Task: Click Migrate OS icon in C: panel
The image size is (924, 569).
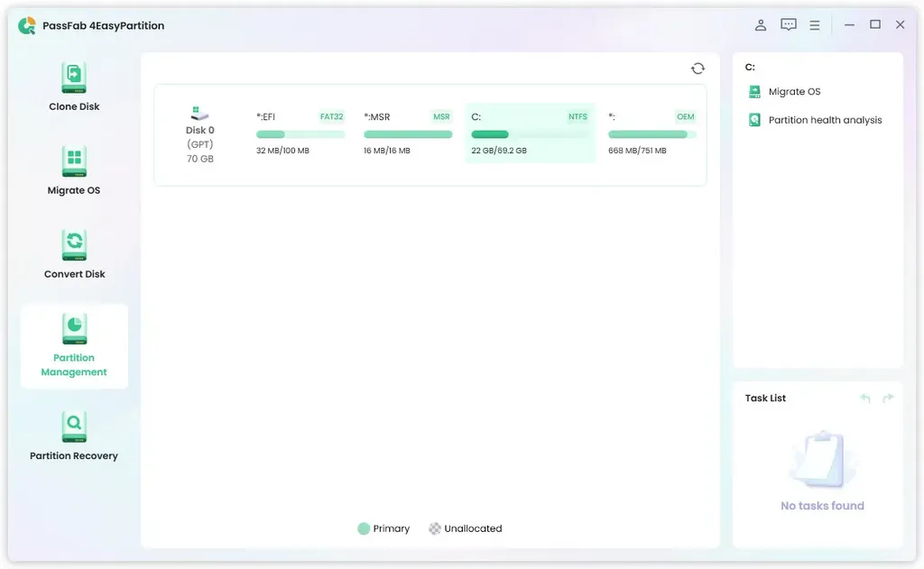Action: [x=754, y=91]
